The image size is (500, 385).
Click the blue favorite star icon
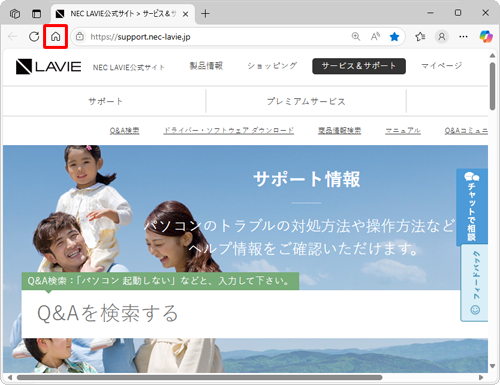[x=394, y=37]
